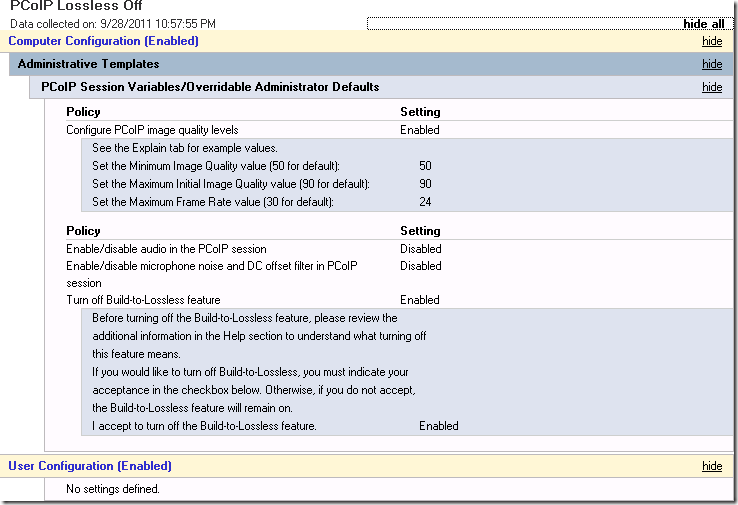Click the Maximum Frame Rate value 24
Viewport: 738px width, 505px height.
[x=425, y=201]
